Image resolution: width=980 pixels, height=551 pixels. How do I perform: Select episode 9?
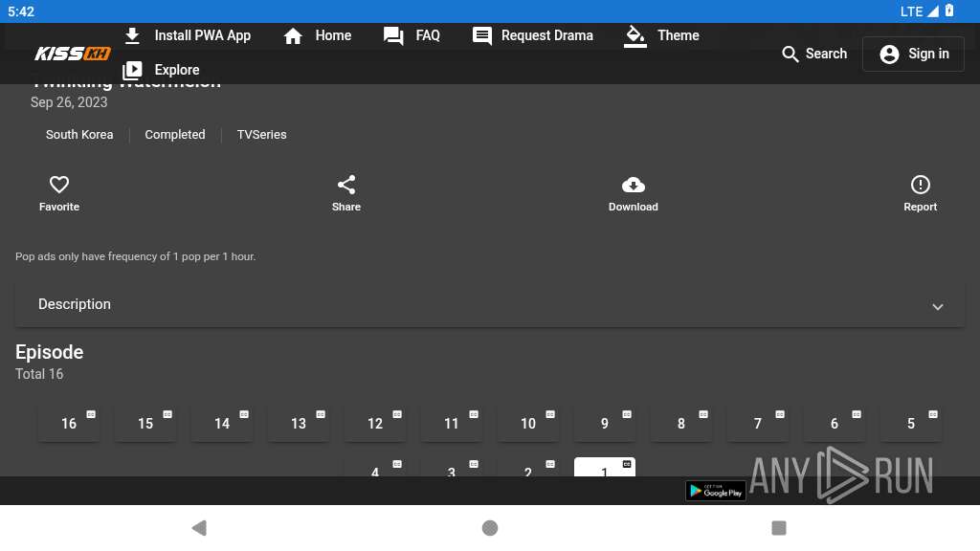pyautogui.click(x=605, y=424)
